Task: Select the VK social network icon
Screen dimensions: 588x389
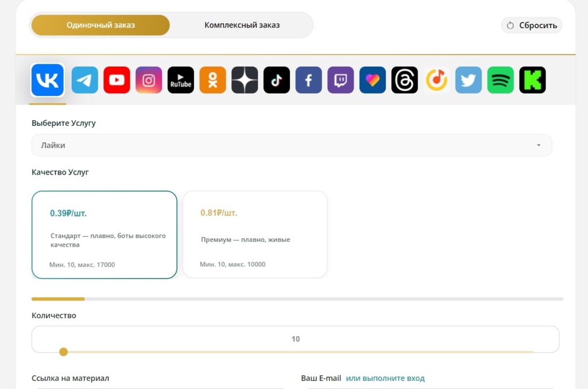Action: click(48, 80)
